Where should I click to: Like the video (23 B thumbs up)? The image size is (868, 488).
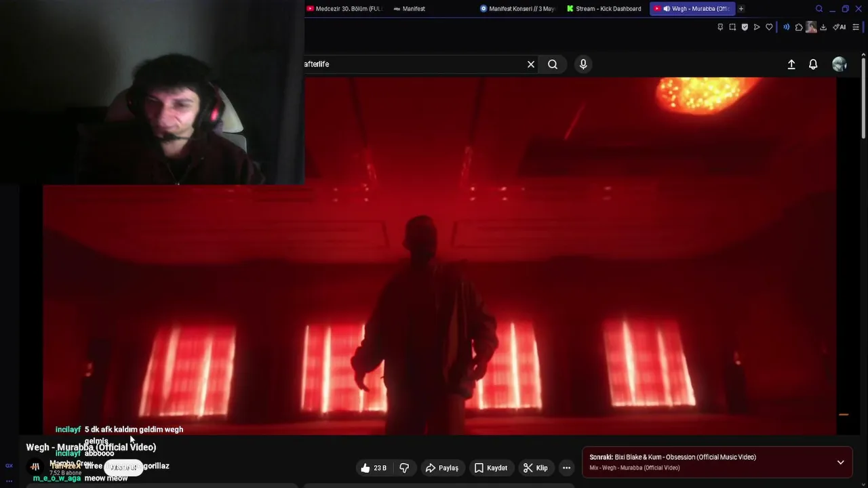pyautogui.click(x=374, y=468)
